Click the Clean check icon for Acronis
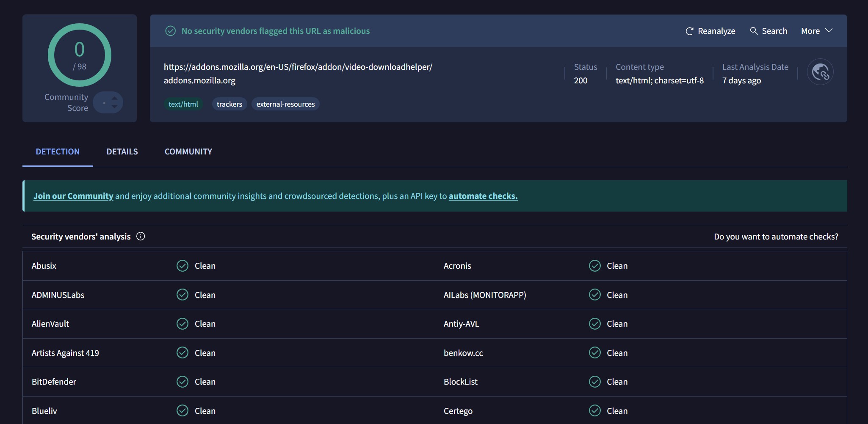Screen dimensions: 868x424 pos(594,266)
